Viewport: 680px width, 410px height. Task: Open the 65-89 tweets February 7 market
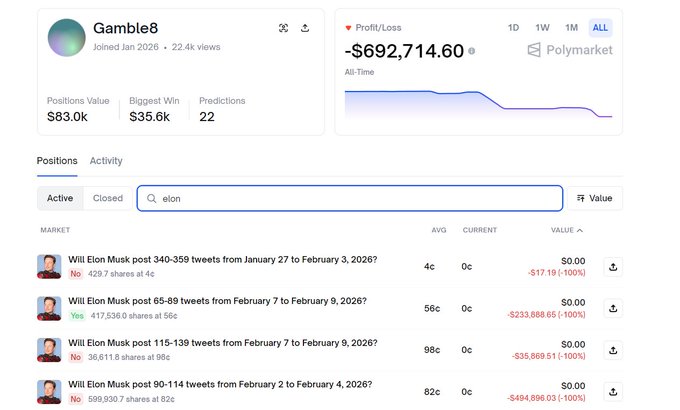point(217,301)
